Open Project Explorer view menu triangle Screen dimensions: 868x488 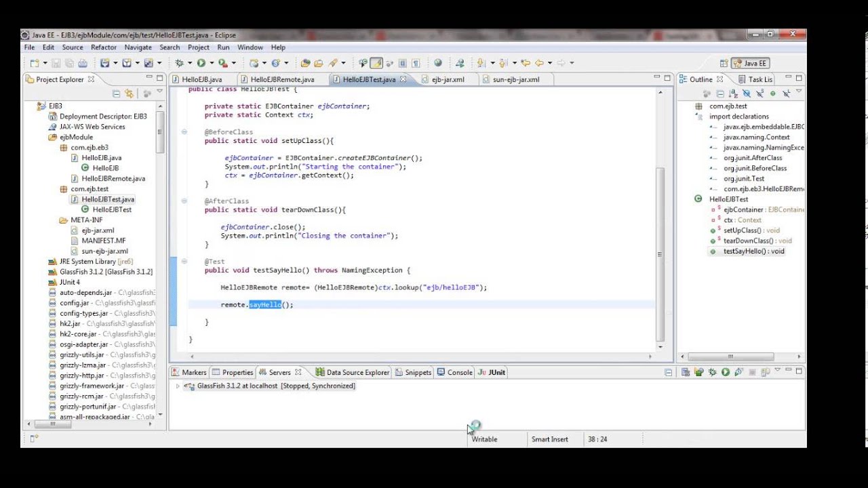pos(159,91)
